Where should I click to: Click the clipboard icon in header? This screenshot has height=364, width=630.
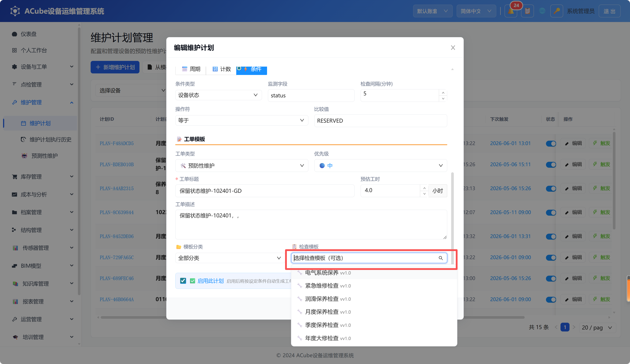coord(527,11)
